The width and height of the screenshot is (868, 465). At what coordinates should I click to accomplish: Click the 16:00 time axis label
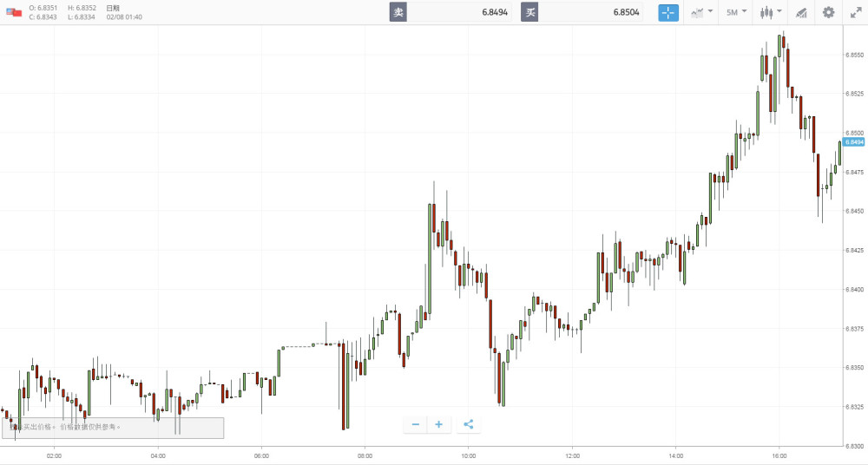tap(779, 455)
